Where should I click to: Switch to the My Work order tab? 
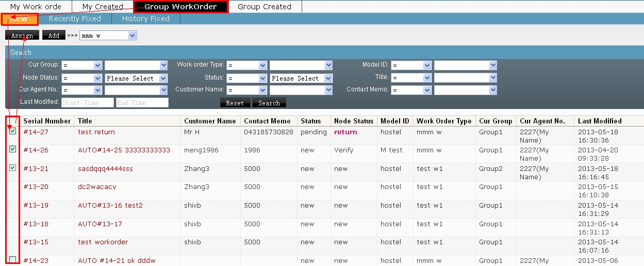pos(36,7)
